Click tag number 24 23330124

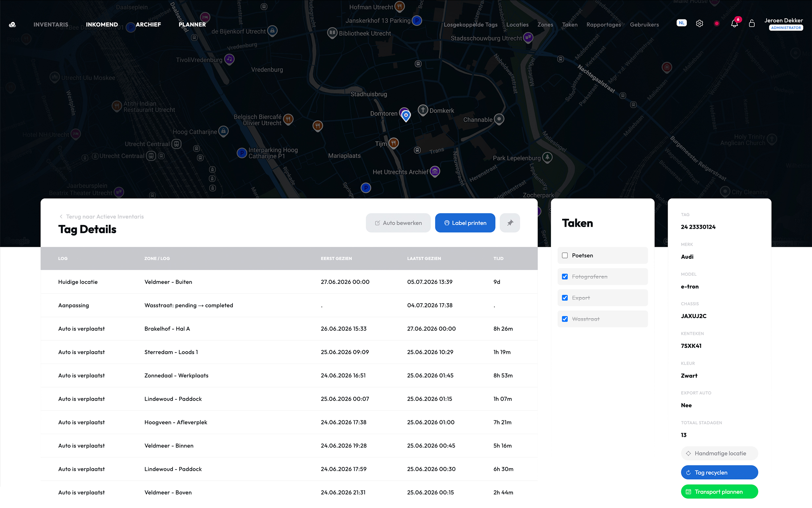[698, 227]
